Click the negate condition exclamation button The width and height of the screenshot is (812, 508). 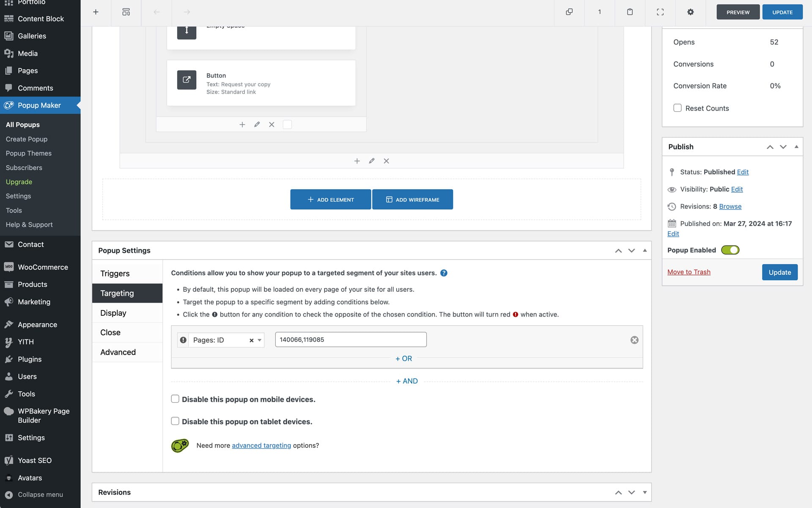pyautogui.click(x=183, y=340)
